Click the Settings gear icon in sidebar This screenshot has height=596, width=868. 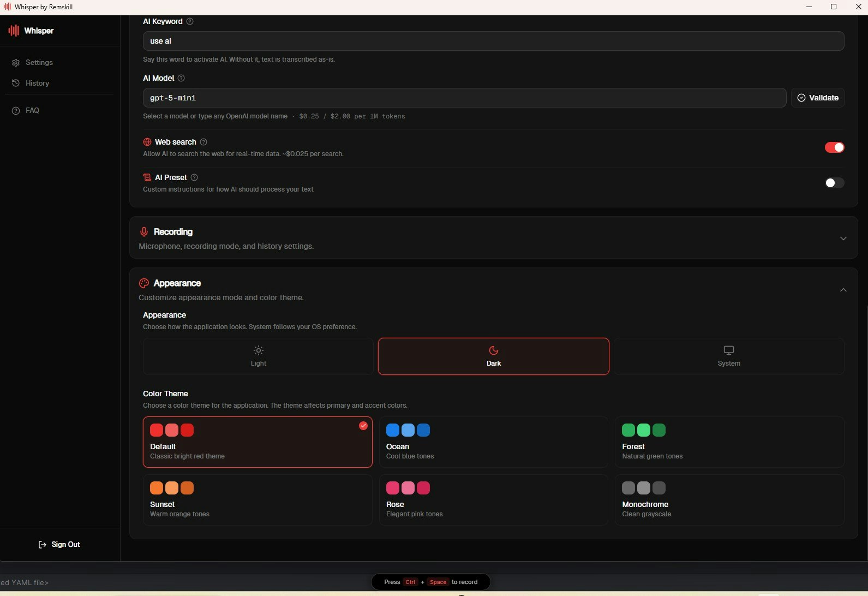(x=16, y=63)
